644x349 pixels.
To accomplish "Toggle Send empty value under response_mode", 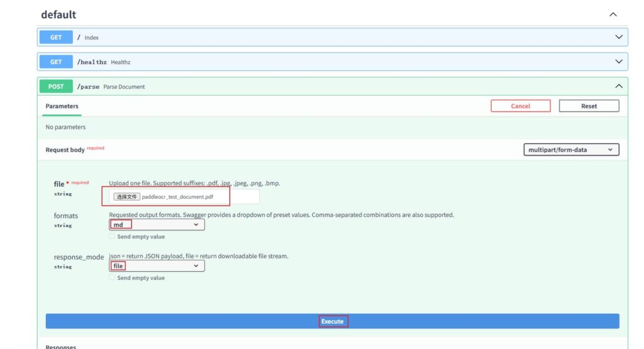I will coord(113,278).
